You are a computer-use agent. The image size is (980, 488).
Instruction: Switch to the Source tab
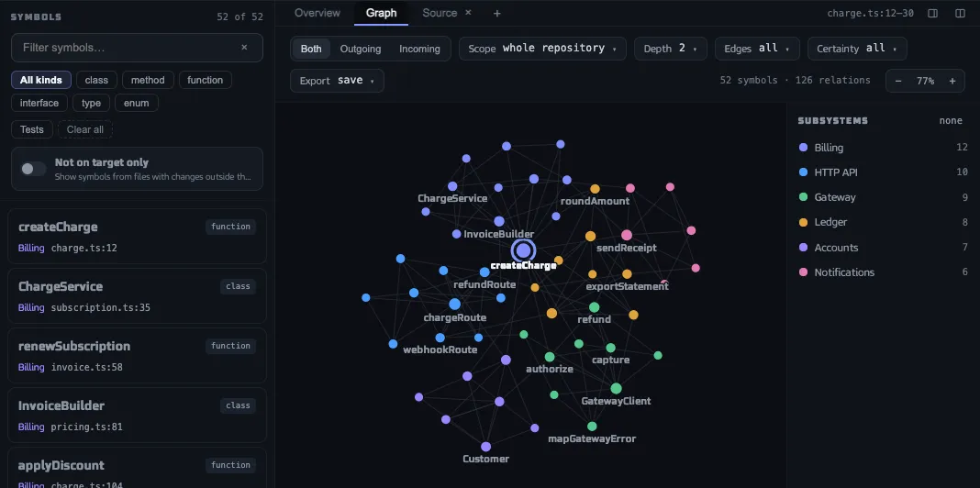click(x=440, y=13)
